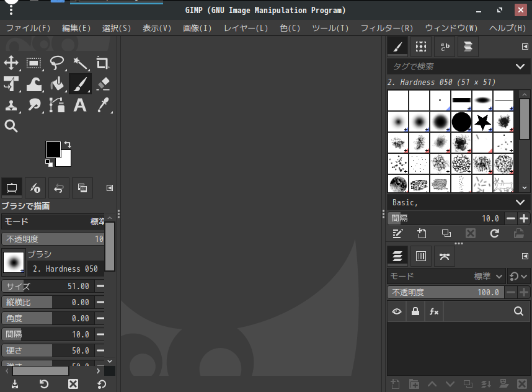Select the Move tool in toolbox

coord(11,63)
